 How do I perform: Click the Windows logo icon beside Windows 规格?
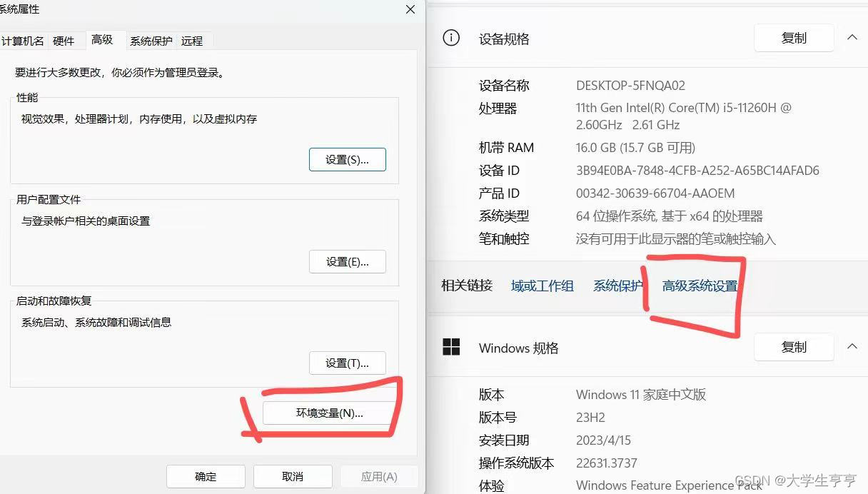[451, 348]
